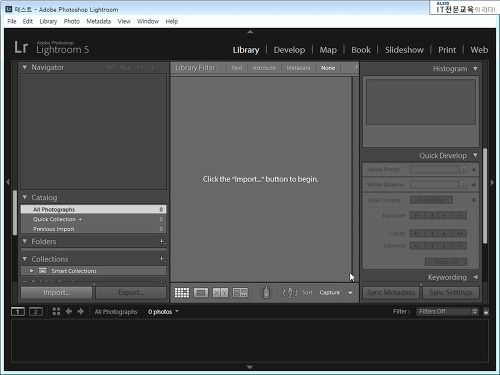
Task: Select Attribute in Library Filter bar
Action: point(264,68)
